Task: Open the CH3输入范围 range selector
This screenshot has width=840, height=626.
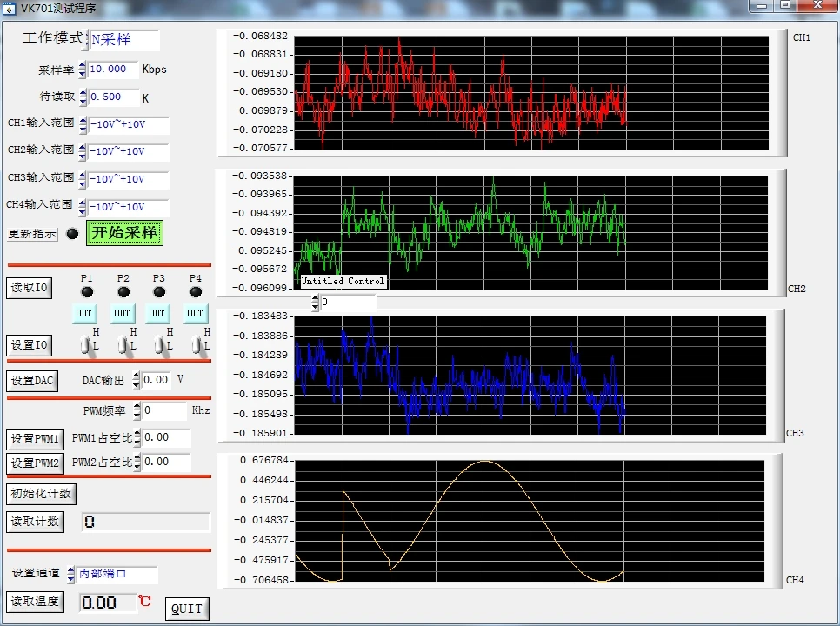Action: coord(128,180)
